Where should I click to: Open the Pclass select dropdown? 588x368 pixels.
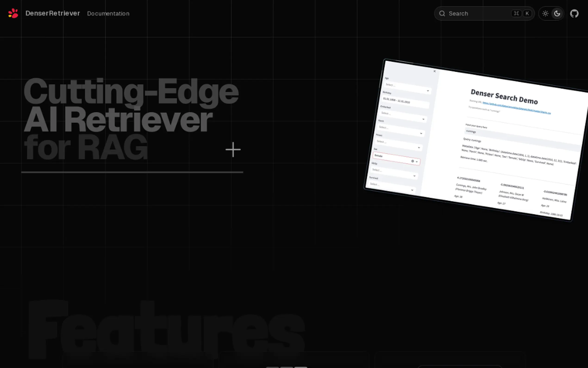398,144
